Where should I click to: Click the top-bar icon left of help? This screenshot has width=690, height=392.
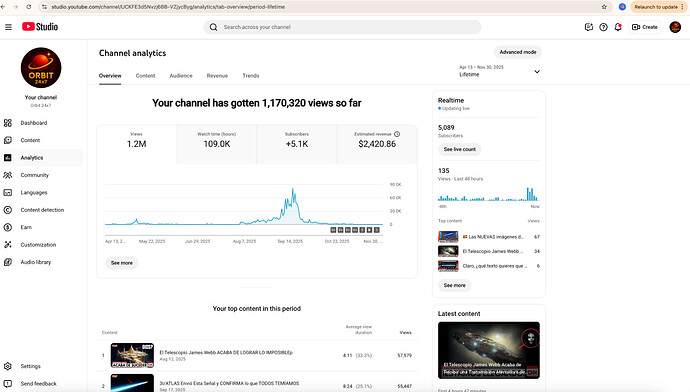(589, 27)
